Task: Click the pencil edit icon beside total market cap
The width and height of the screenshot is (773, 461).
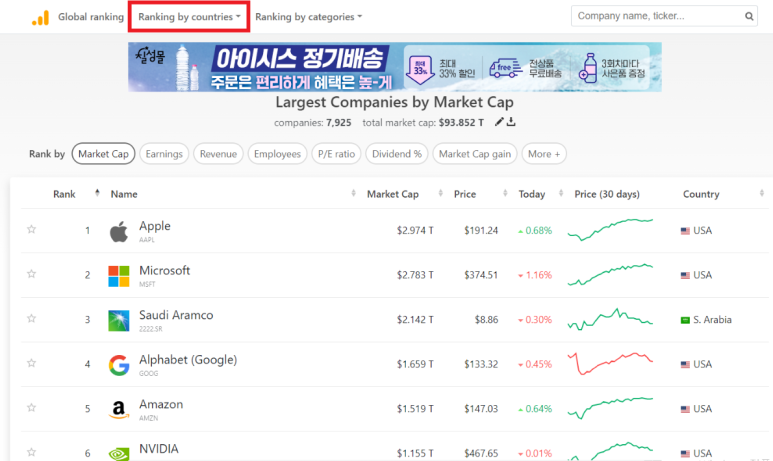Action: [x=499, y=122]
